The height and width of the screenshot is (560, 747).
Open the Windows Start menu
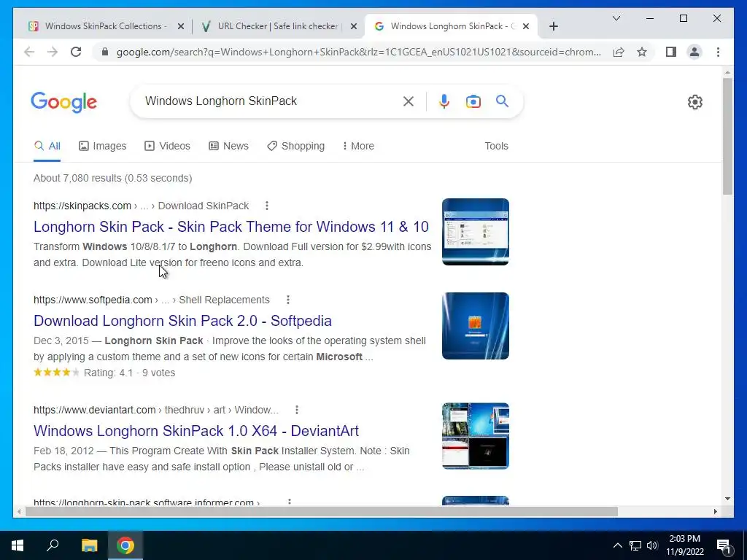pos(18,545)
